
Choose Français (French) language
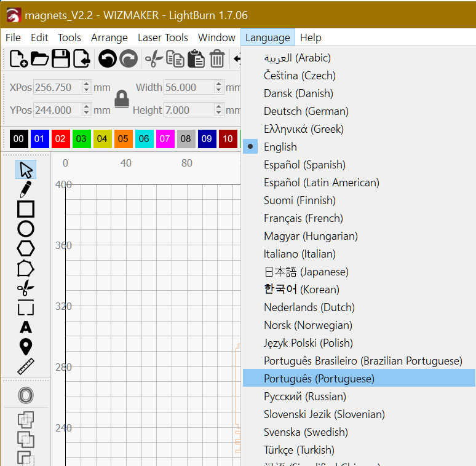click(359, 218)
